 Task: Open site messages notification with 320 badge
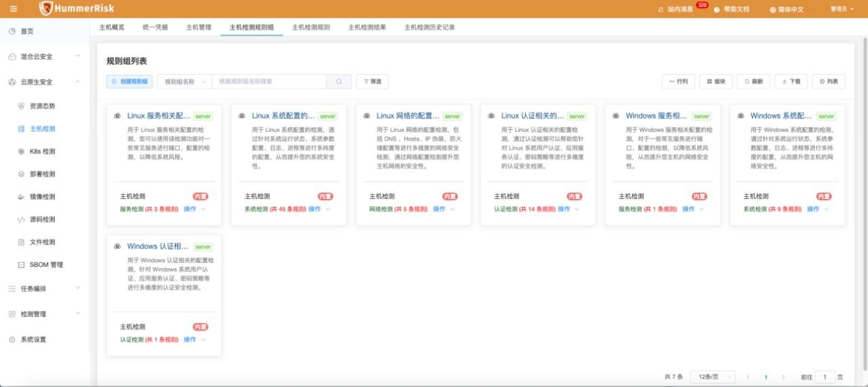coord(679,9)
